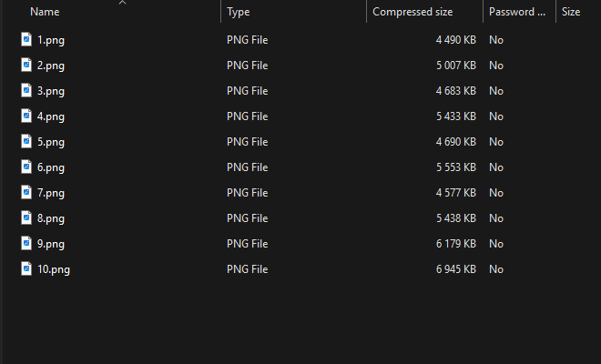Sort by the Size column header
The width and height of the screenshot is (601, 364).
click(571, 12)
